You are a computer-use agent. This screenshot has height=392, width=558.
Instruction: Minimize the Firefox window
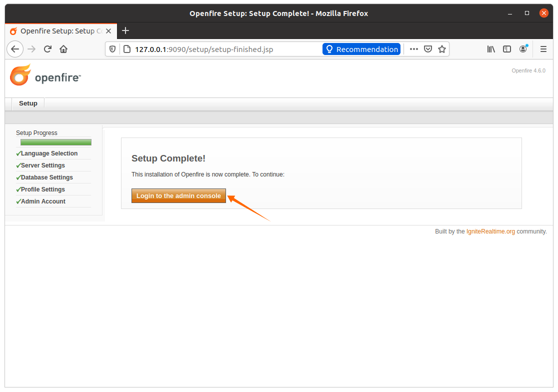(x=510, y=13)
